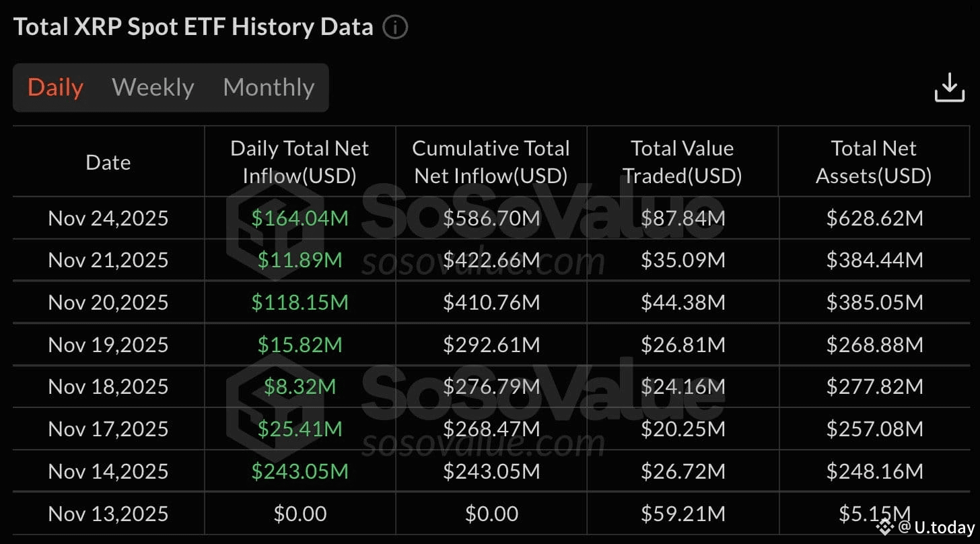Click the Nov 13,2025 date cell
Image resolution: width=980 pixels, height=544 pixels.
(108, 514)
